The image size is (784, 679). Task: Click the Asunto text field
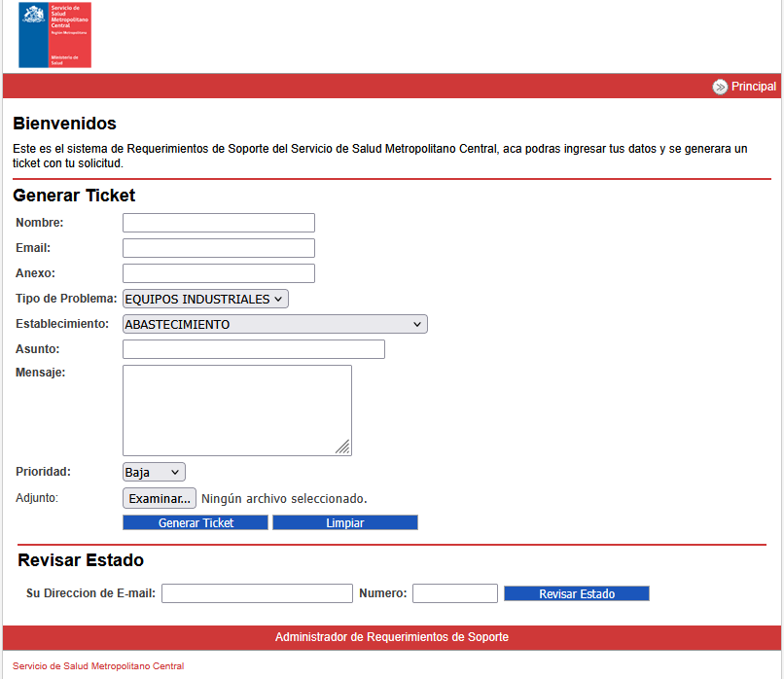253,349
